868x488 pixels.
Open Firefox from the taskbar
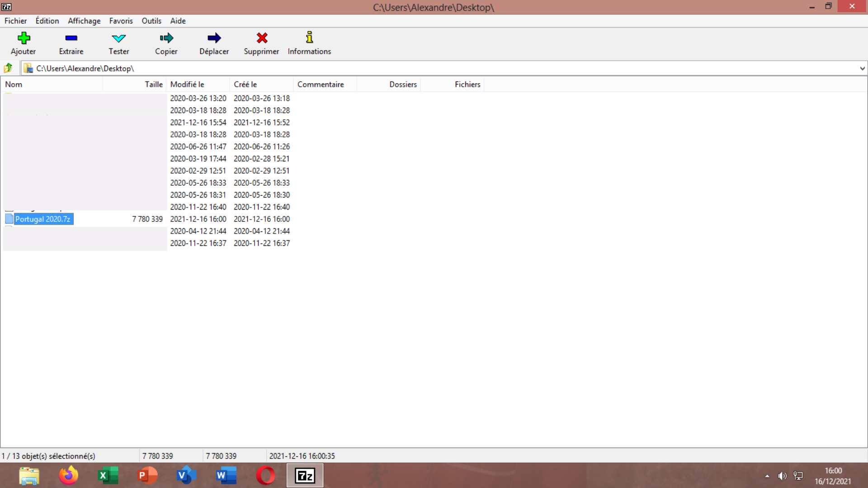click(x=68, y=475)
